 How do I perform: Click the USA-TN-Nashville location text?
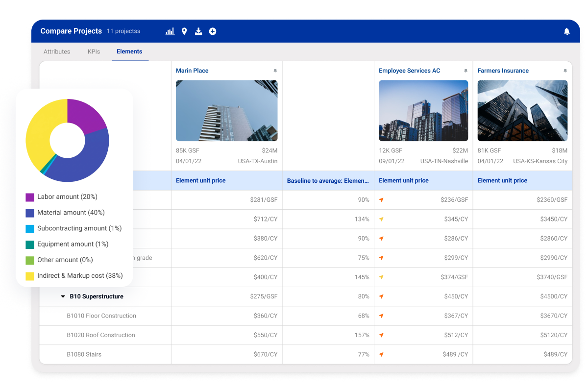pos(444,161)
